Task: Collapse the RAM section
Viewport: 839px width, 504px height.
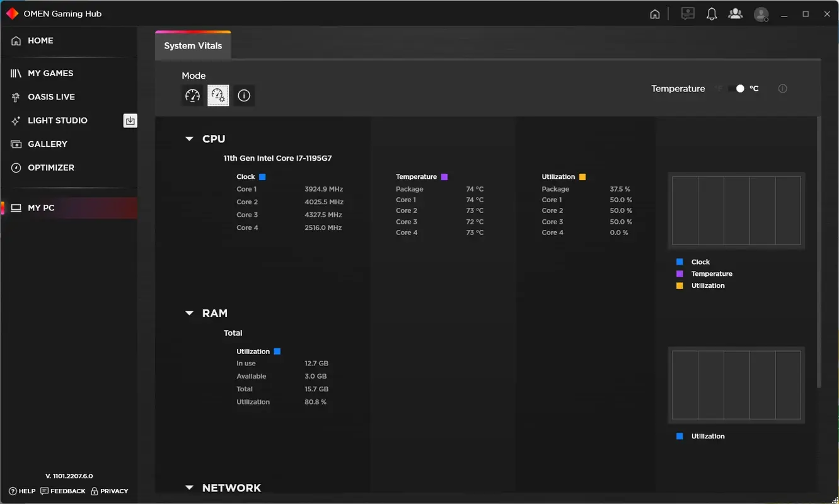Action: point(188,313)
